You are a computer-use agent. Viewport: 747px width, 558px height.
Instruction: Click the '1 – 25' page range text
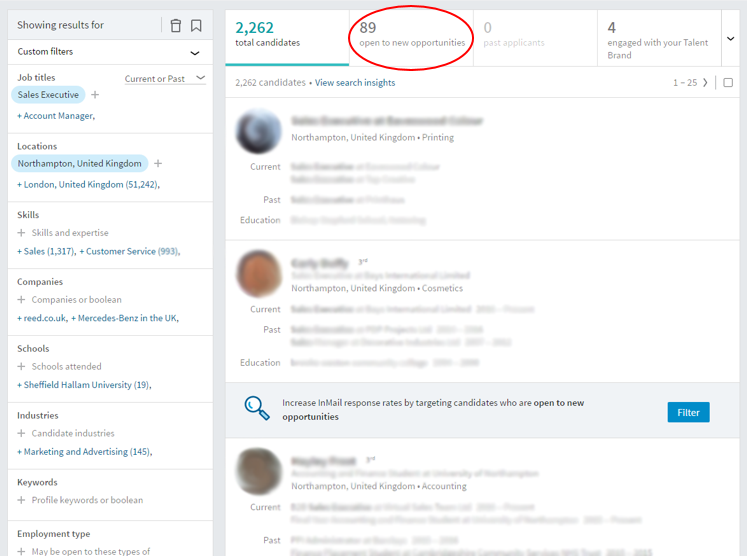tap(685, 83)
